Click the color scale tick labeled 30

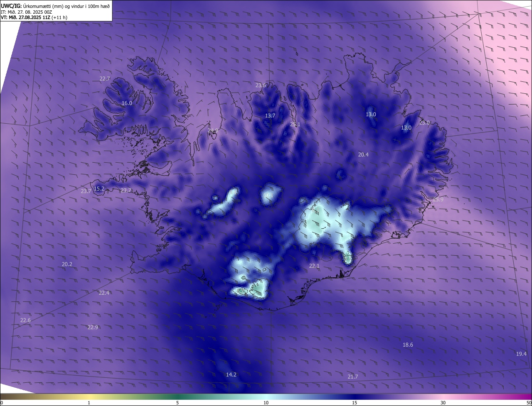(x=443, y=403)
